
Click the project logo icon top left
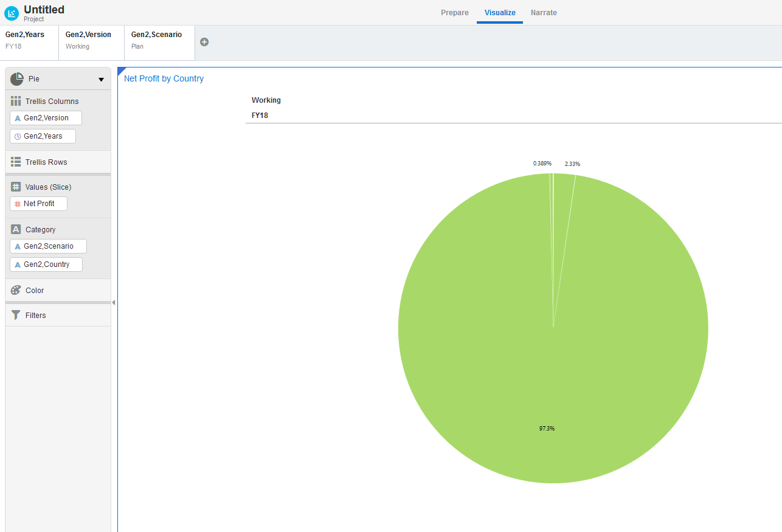click(11, 13)
